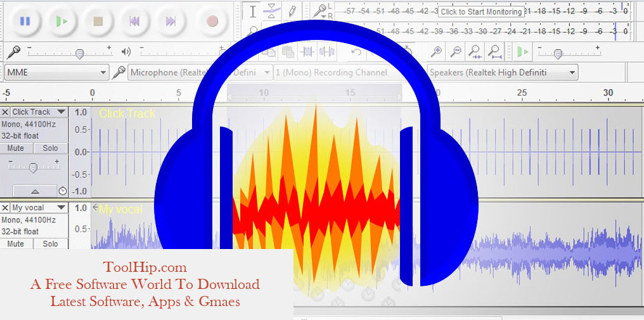Viewport: 644px width, 320px height.
Task: Undo the last action
Action: tap(356, 52)
